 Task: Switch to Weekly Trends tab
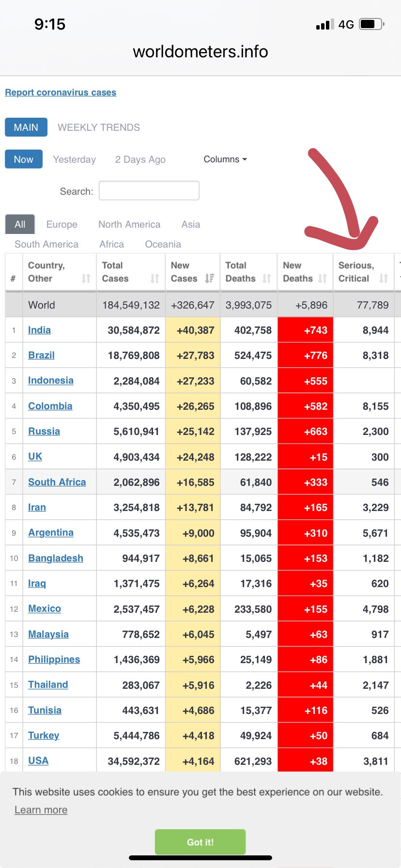(x=99, y=127)
